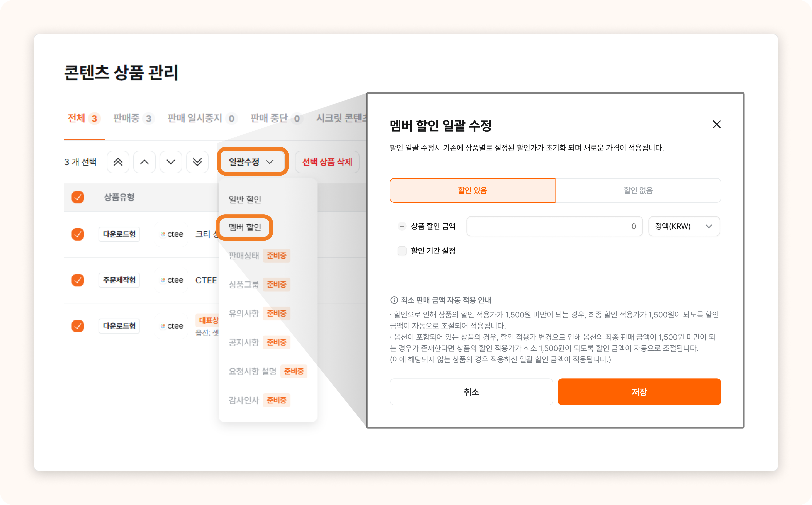Choose 일반 할인 menu option
Viewport: 812px width, 505px height.
pos(245,199)
